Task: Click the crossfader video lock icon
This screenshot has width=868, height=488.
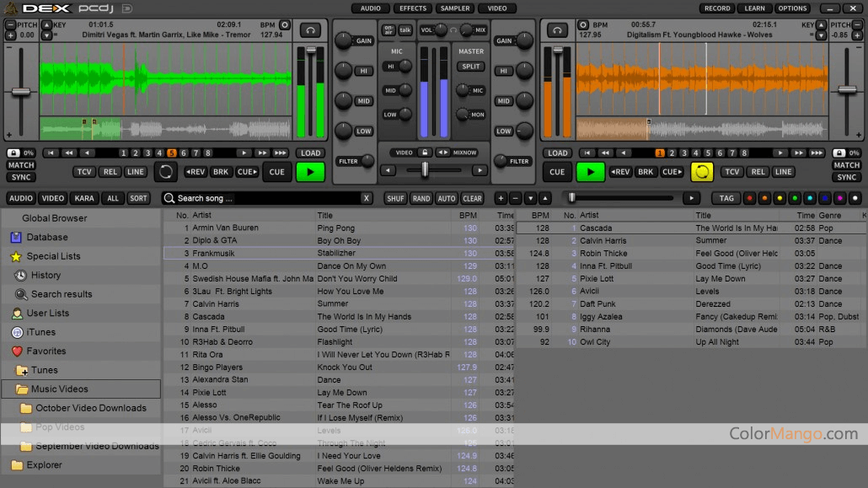Action: [426, 153]
